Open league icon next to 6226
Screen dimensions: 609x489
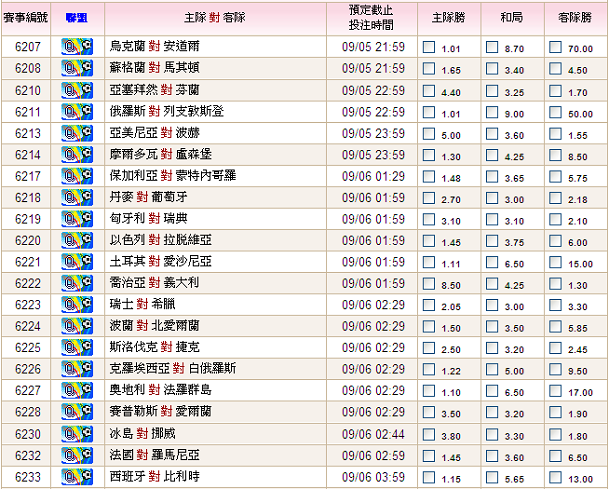[x=77, y=369]
